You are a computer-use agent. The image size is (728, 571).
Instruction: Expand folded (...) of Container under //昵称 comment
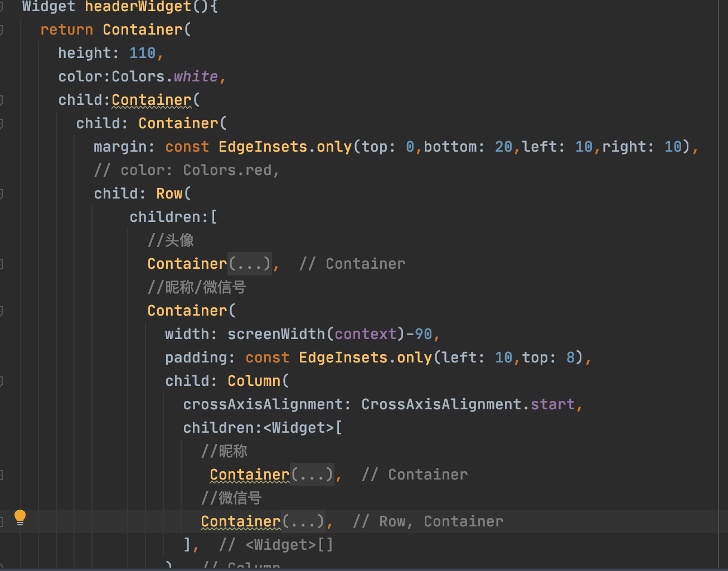(312, 475)
